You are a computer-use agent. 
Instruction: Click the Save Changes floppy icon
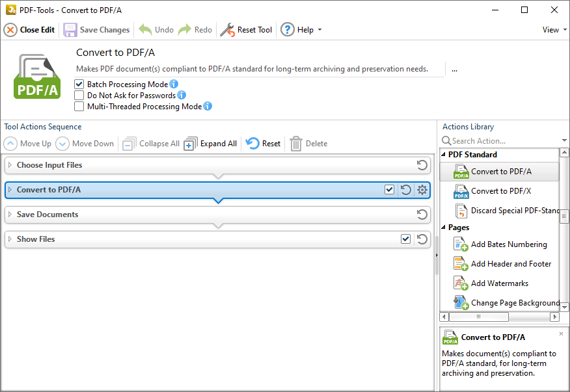point(70,30)
